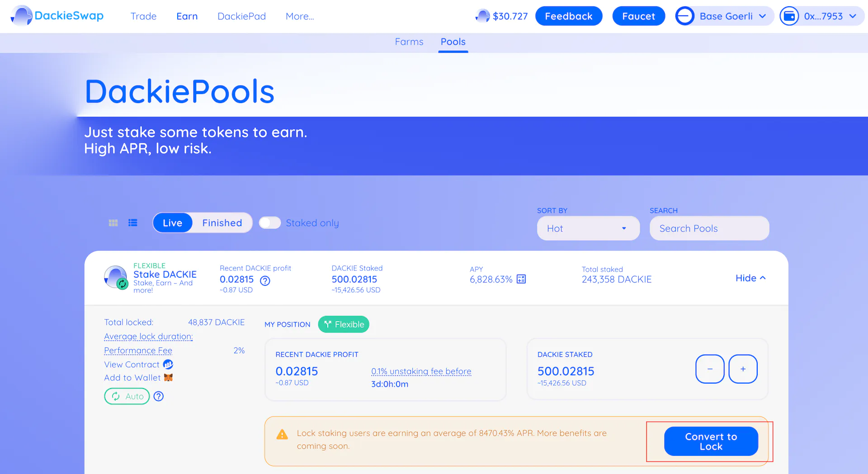Switch to card grid view icon

(113, 223)
